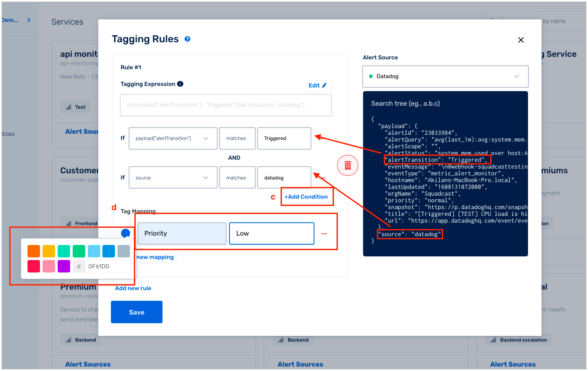Click the Save button
The width and height of the screenshot is (588, 371).
(x=137, y=312)
